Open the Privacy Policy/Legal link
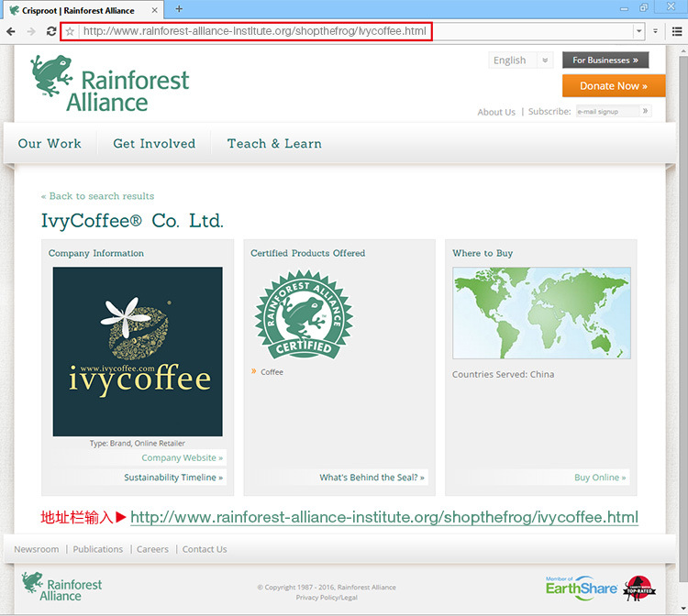The width and height of the screenshot is (688, 616). tap(327, 597)
